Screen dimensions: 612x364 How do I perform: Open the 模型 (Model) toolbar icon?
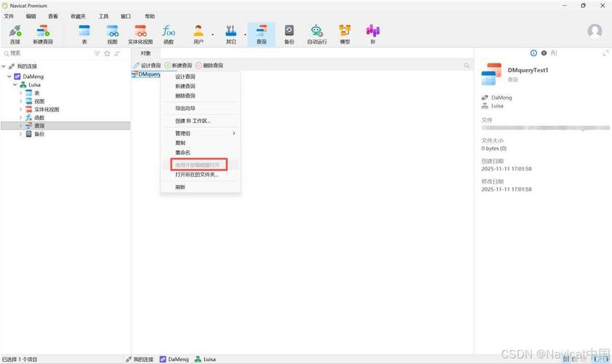coord(345,34)
